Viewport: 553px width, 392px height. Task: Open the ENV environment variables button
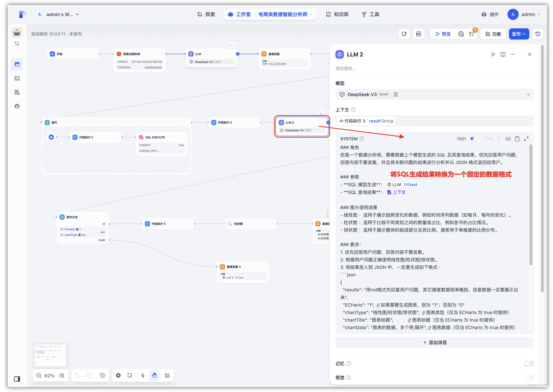click(x=418, y=34)
